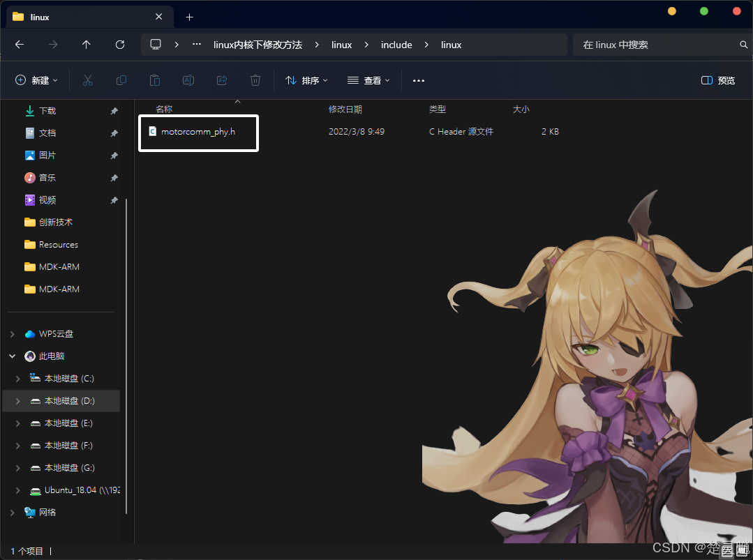Image resolution: width=753 pixels, height=560 pixels.
Task: Click the Copy icon in toolbar
Action: 121,80
